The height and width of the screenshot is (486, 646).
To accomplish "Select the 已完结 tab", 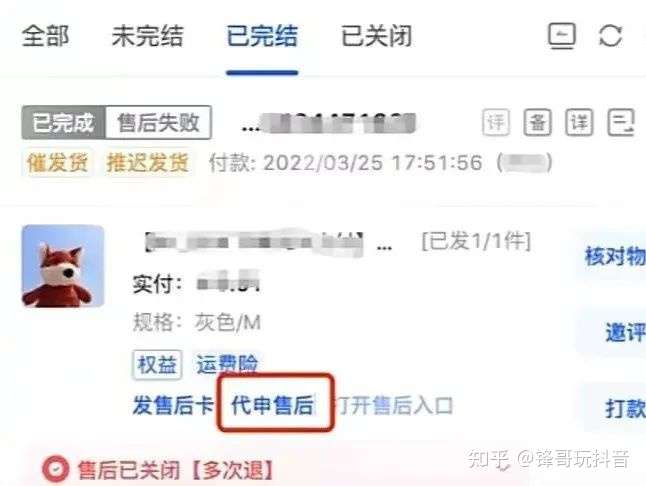I will (262, 36).
